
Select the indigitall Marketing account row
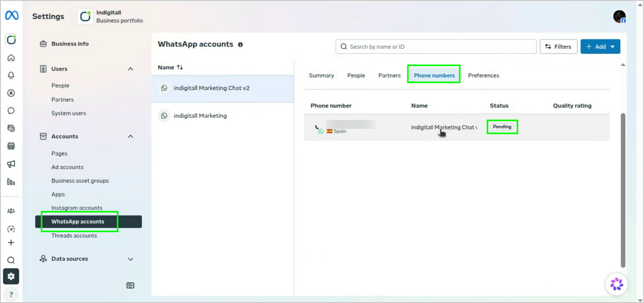tap(223, 116)
